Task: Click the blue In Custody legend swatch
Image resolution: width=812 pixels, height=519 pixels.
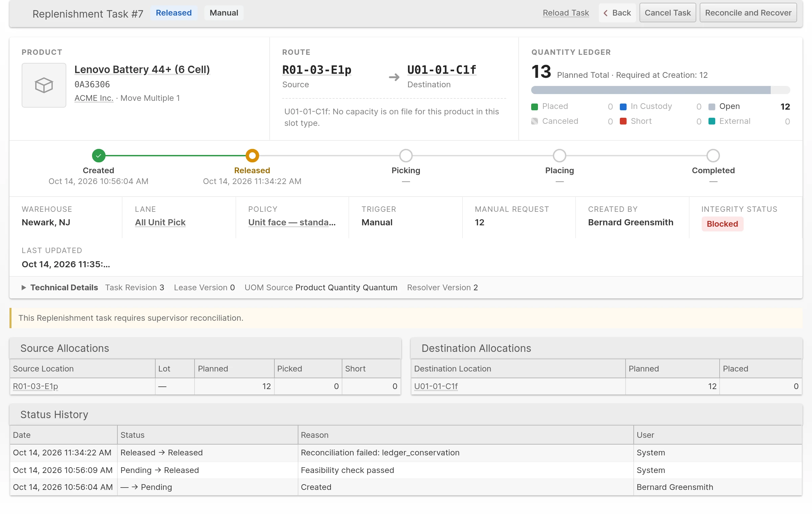Action: coord(623,107)
